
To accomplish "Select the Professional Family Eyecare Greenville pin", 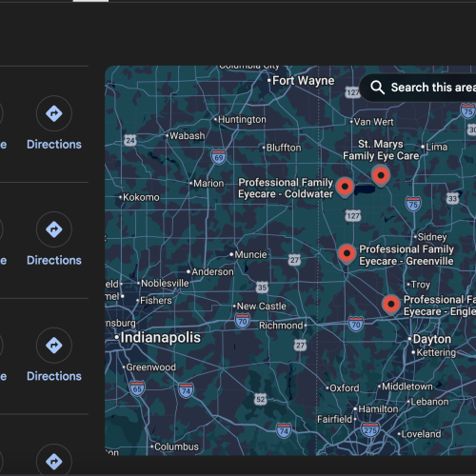I will coord(347,254).
